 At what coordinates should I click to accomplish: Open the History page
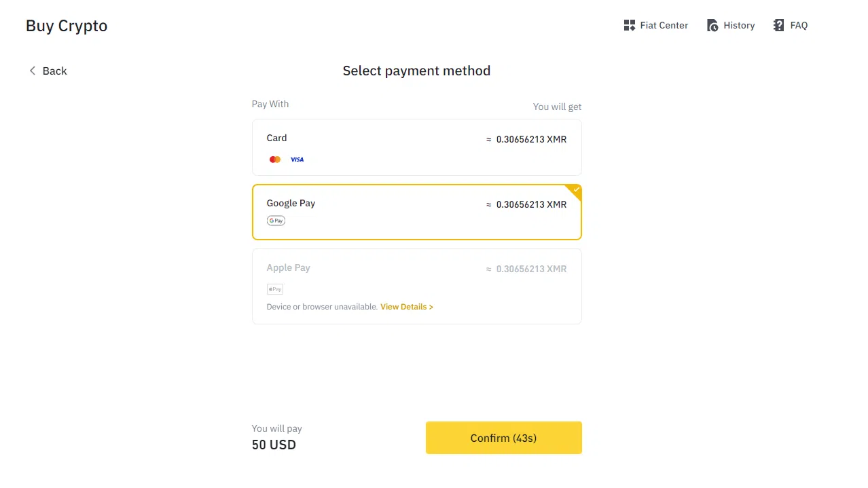(739, 26)
